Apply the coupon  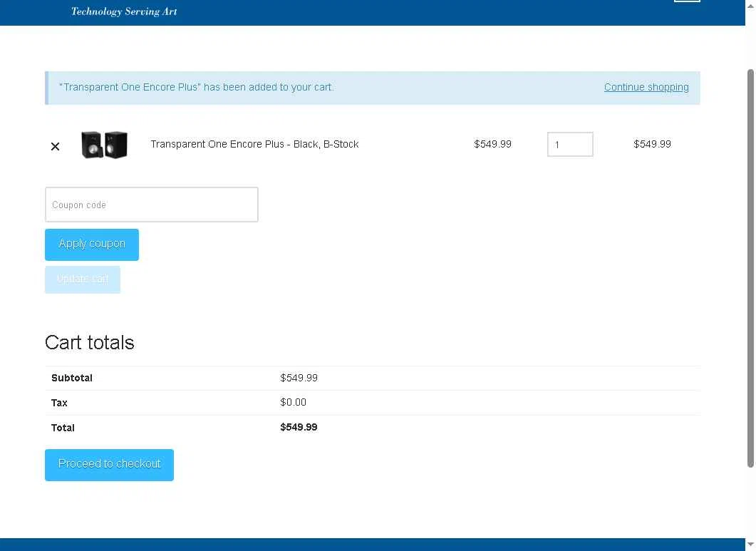(92, 244)
